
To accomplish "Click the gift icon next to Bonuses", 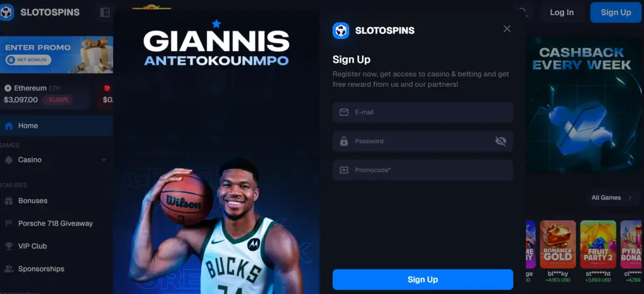I will coord(9,201).
